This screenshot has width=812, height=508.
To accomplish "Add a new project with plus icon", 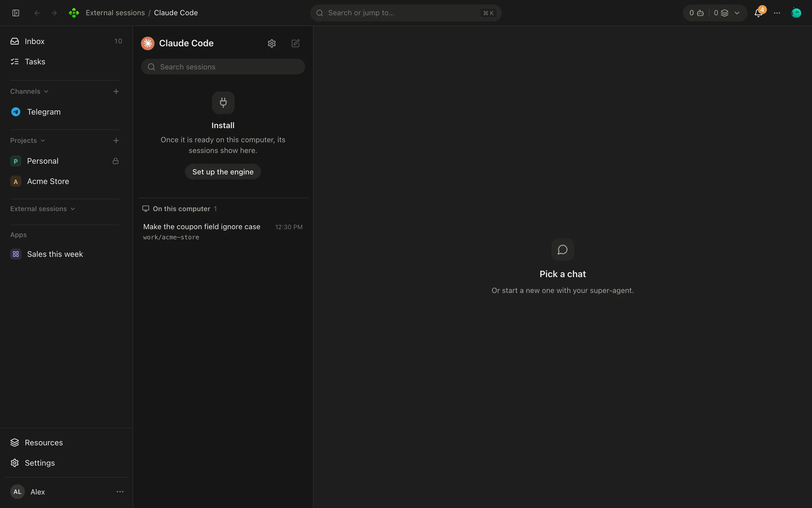I will [116, 141].
